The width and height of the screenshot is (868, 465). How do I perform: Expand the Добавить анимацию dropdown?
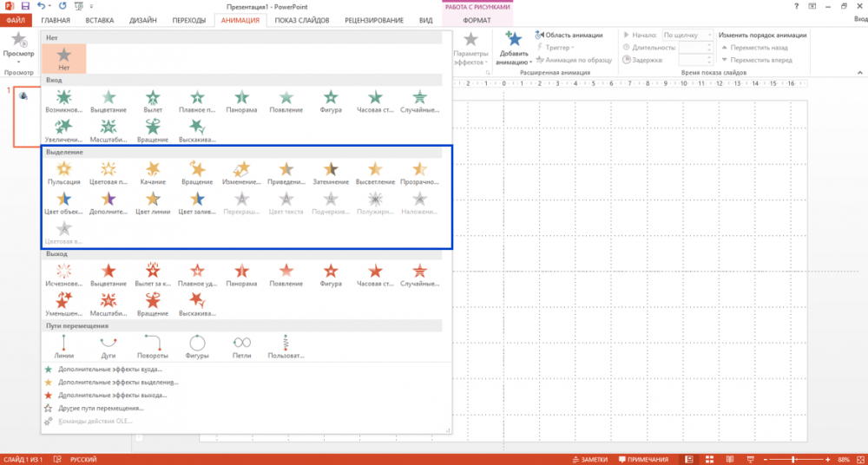point(514,62)
